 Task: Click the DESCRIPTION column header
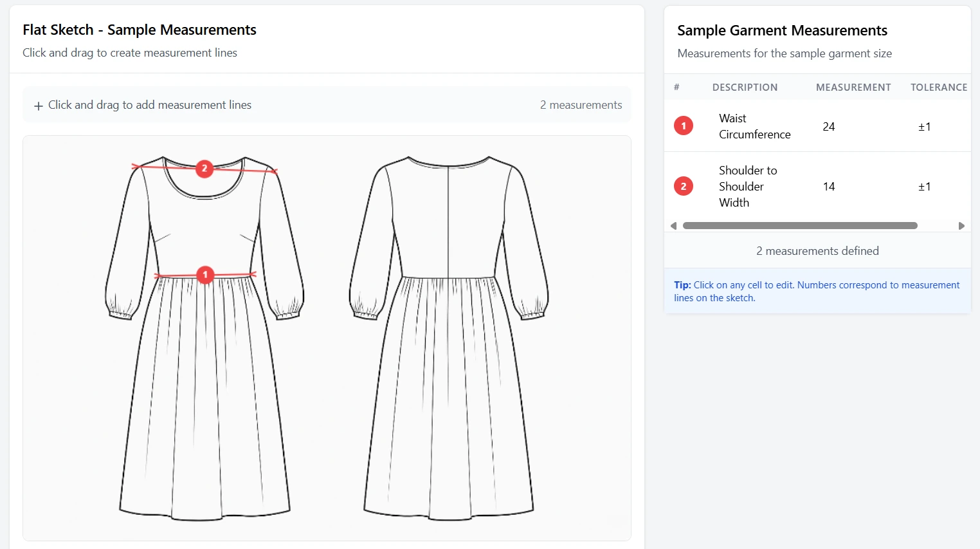(745, 88)
